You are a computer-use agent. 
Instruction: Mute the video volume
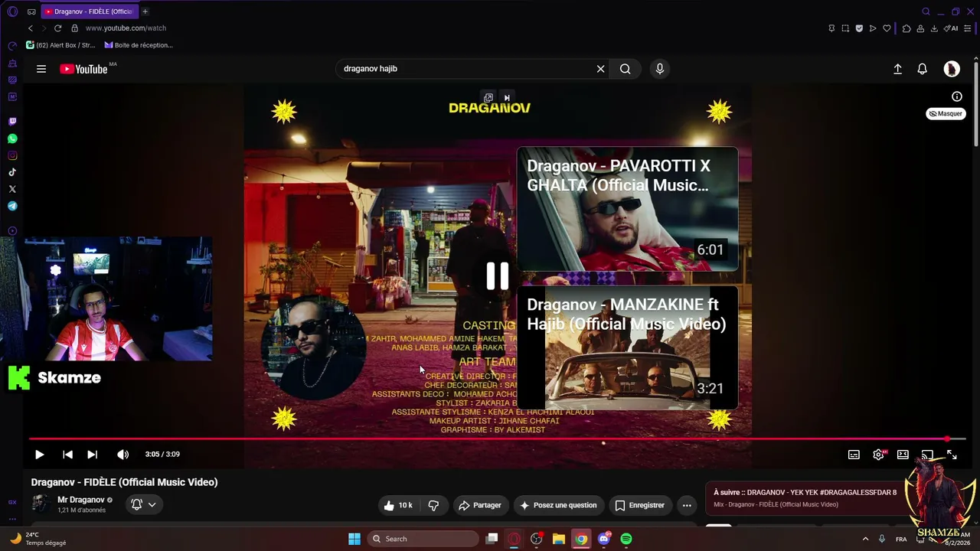tap(122, 455)
